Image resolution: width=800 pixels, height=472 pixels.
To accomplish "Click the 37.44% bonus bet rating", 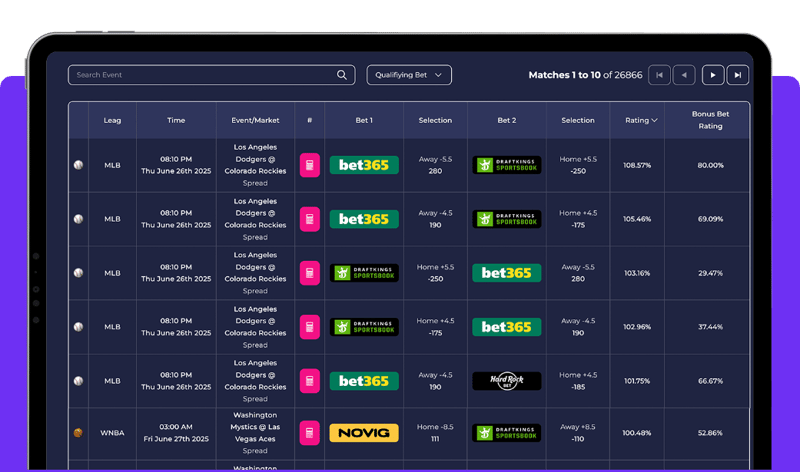I will point(710,327).
